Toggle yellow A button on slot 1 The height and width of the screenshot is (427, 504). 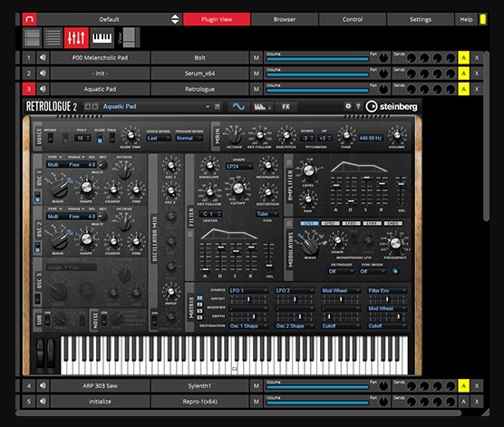pyautogui.click(x=463, y=58)
